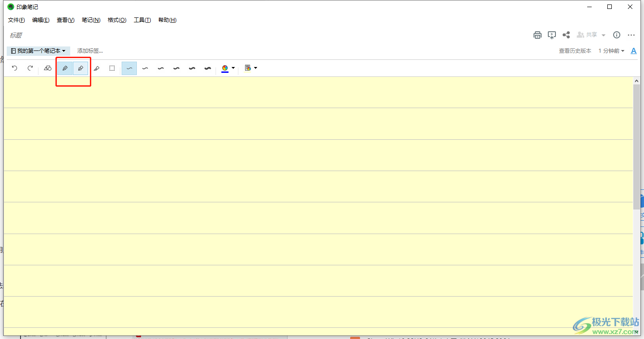Screen dimensions: 644x339
Task: Print the note with printer icon
Action: tap(538, 35)
